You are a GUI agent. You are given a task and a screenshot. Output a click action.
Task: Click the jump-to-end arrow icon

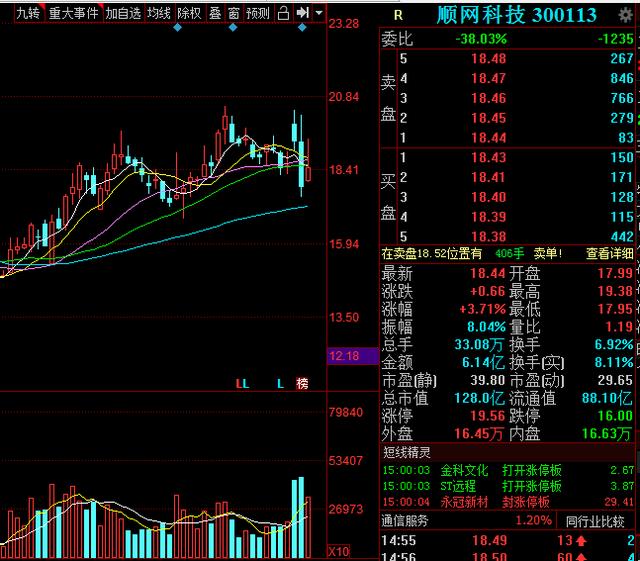tap(302, 13)
